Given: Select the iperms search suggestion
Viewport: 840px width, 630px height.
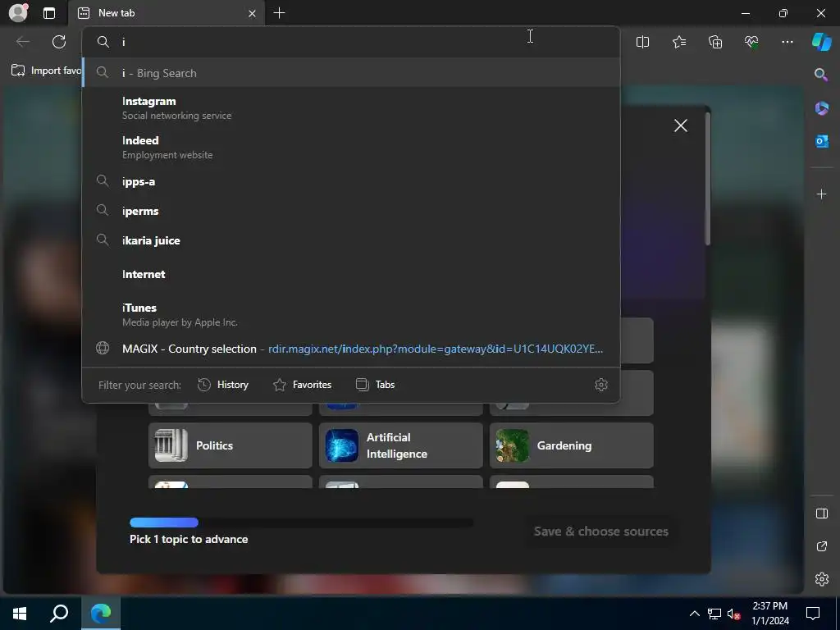Looking at the screenshot, I should pyautogui.click(x=351, y=211).
